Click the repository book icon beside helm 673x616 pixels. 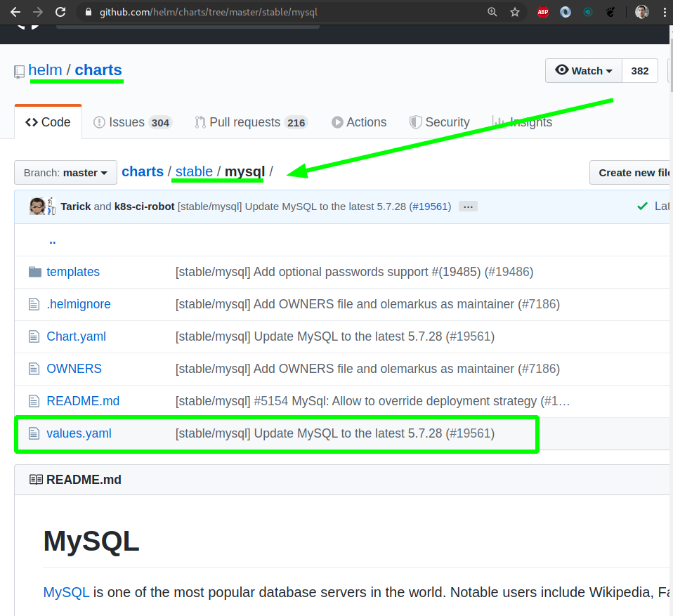(19, 72)
